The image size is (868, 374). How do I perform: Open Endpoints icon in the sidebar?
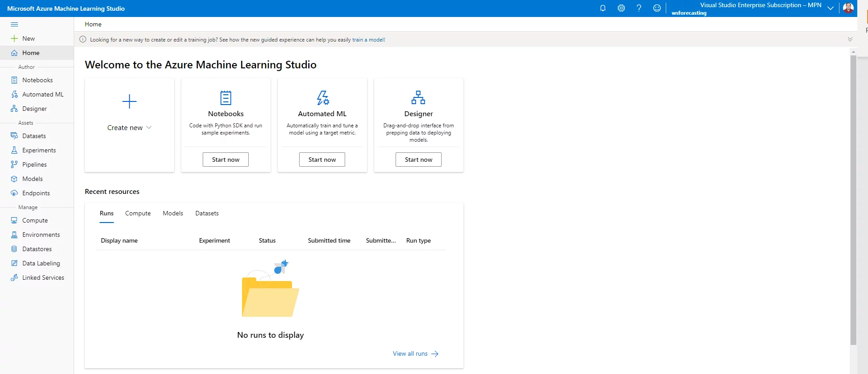pyautogui.click(x=14, y=193)
